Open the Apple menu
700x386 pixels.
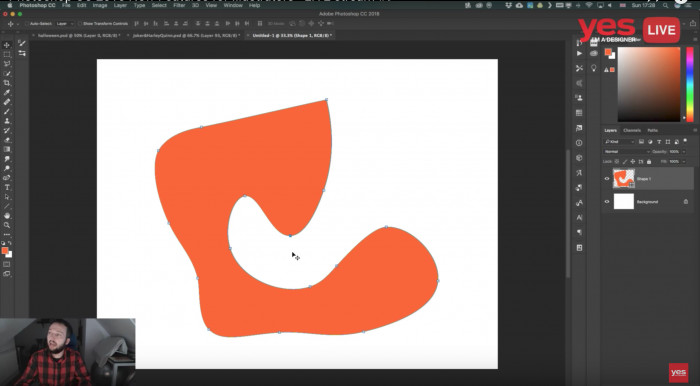coord(10,5)
